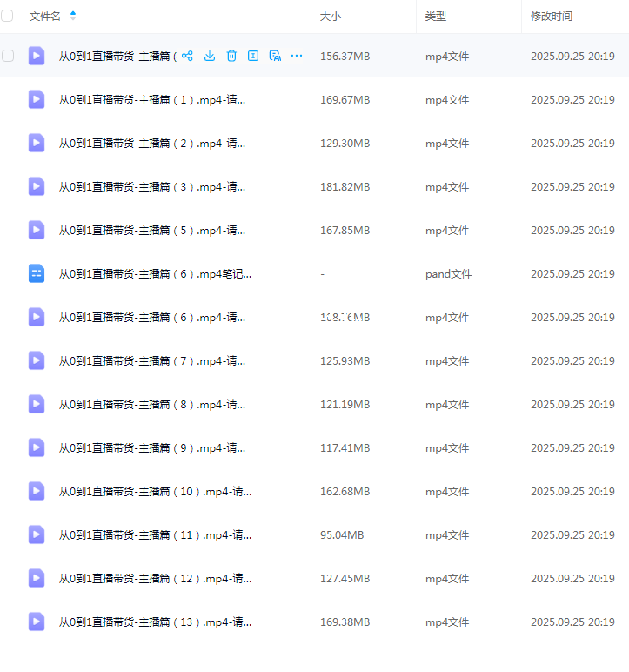Click the video icon for the 95.04MB file

pos(37,534)
